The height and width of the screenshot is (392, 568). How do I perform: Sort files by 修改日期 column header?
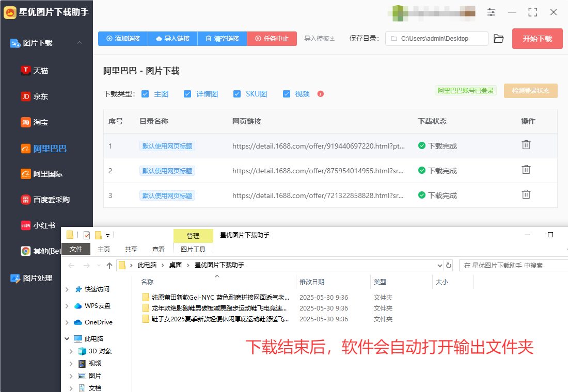[x=312, y=282]
